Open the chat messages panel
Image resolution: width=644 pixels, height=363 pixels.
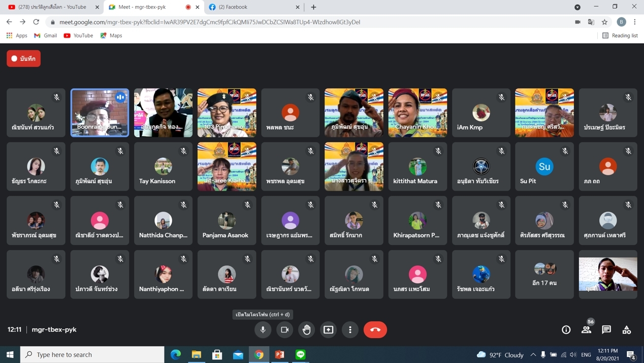(606, 329)
